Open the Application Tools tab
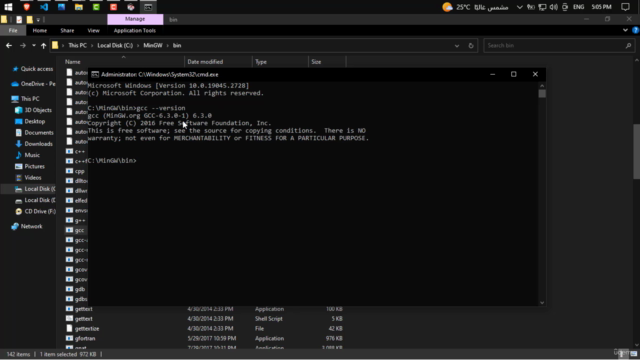Image resolution: width=640 pixels, height=360 pixels. (135, 31)
